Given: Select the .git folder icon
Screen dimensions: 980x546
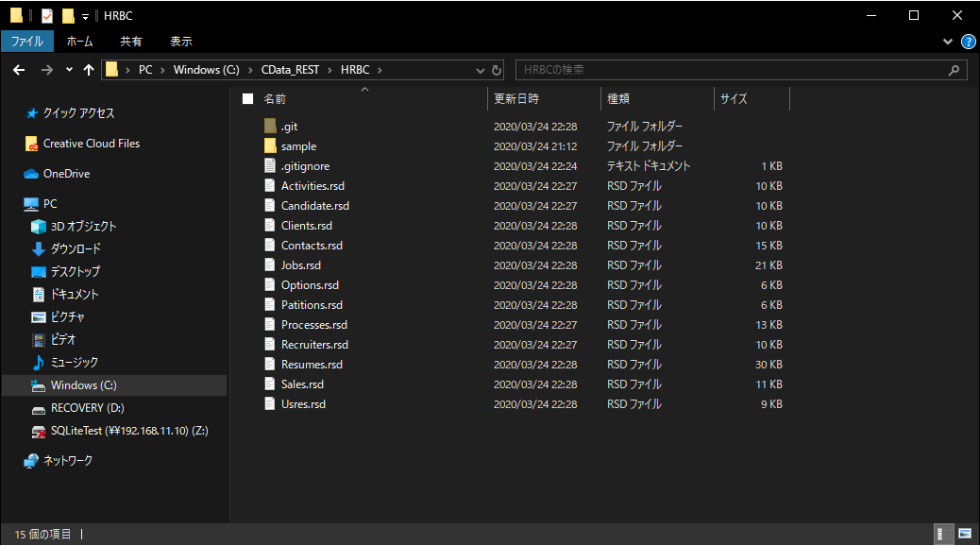Looking at the screenshot, I should [x=270, y=127].
